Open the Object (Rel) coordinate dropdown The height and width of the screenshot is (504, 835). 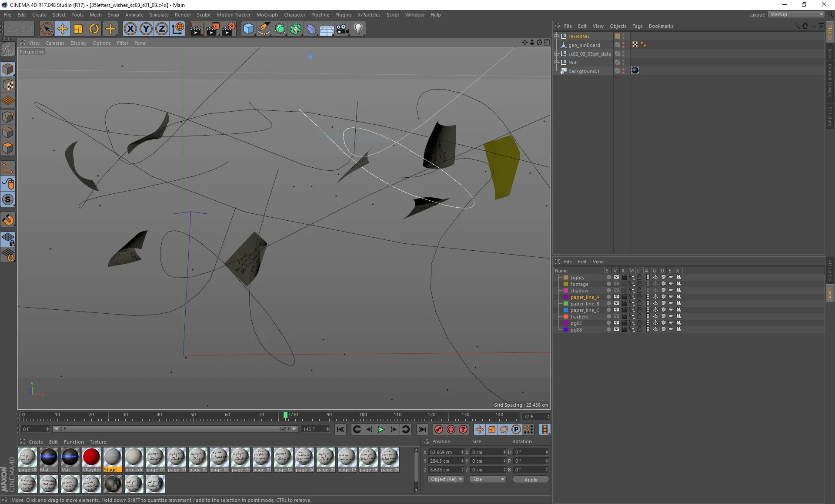[x=446, y=479]
